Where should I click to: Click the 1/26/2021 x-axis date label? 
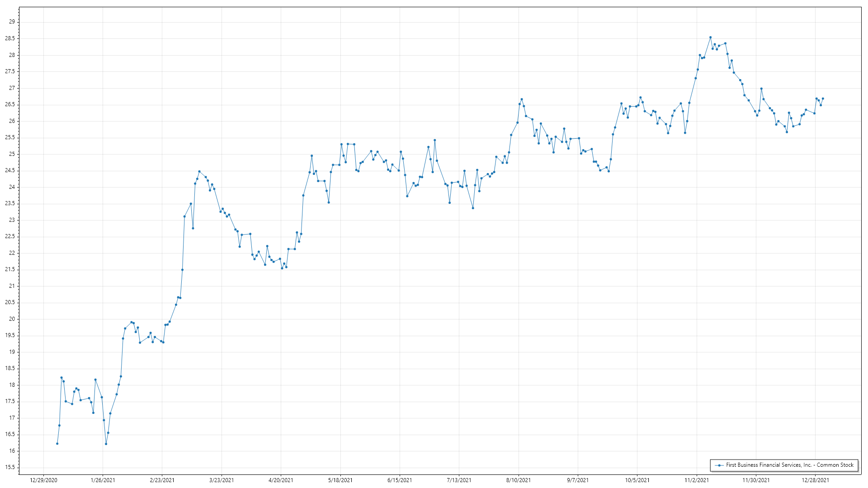tap(103, 480)
